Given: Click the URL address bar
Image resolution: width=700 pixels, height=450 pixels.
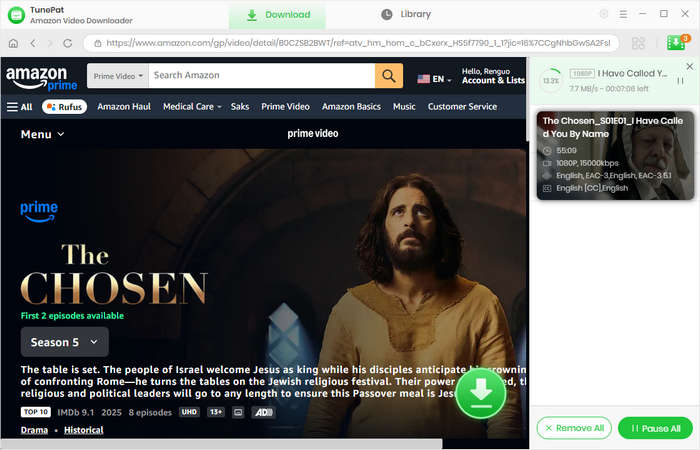Looking at the screenshot, I should [351, 43].
